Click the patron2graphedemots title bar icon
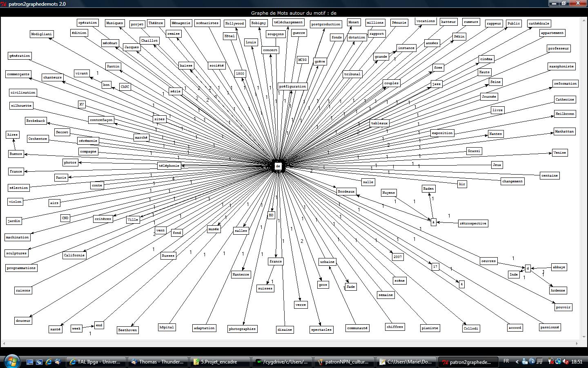This screenshot has width=588, height=368. pos(4,4)
